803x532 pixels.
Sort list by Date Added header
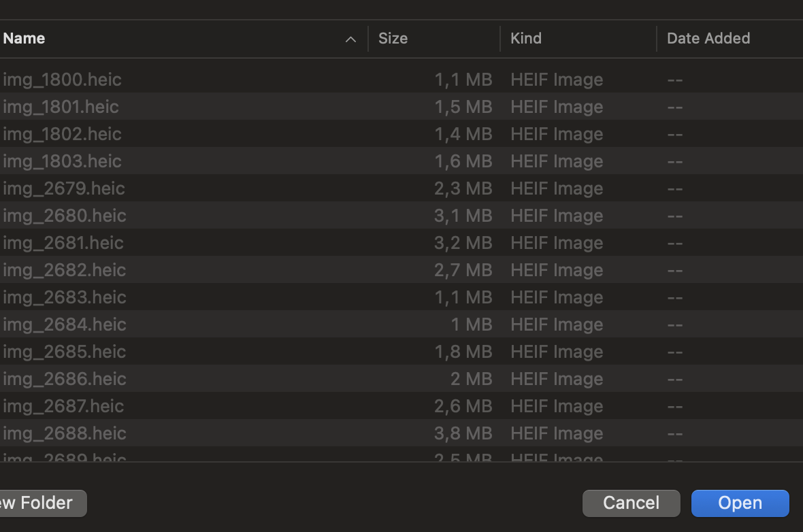point(708,39)
